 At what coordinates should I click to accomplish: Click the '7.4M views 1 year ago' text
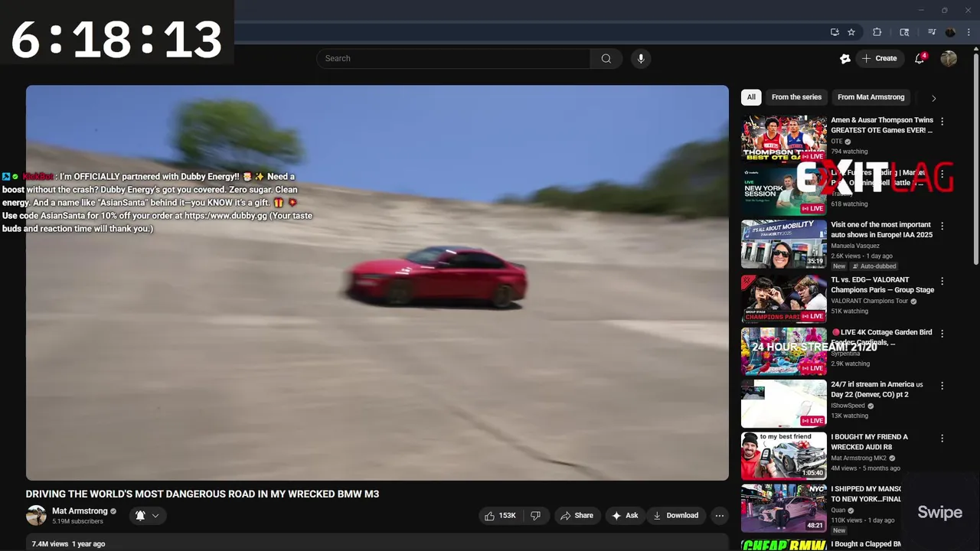[68, 544]
